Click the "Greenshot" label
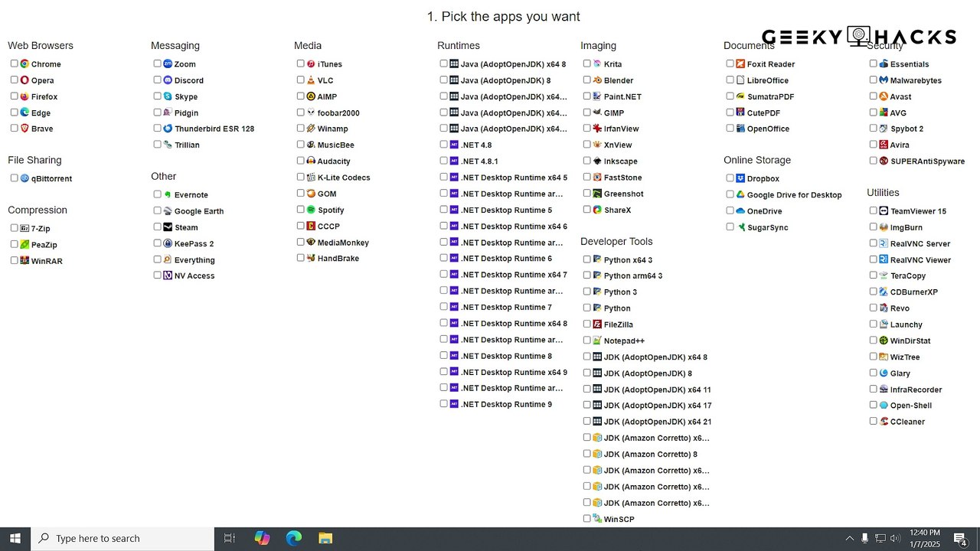Screen dimensions: 980x551 tap(624, 194)
